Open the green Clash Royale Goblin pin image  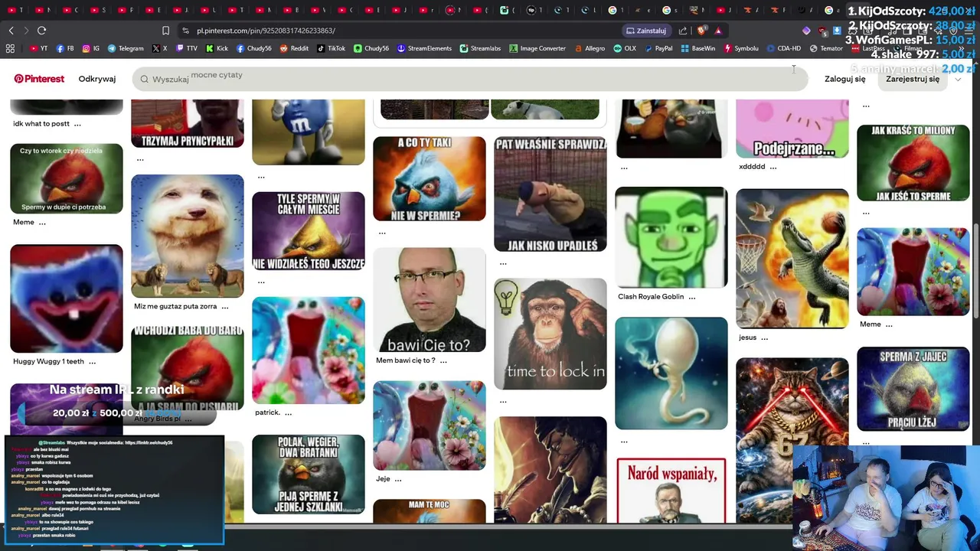(x=671, y=237)
